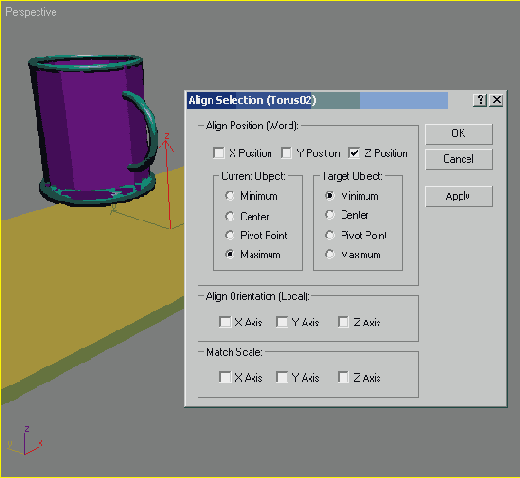Select Maximum under Target Object
520x478 pixels.
pyautogui.click(x=330, y=254)
